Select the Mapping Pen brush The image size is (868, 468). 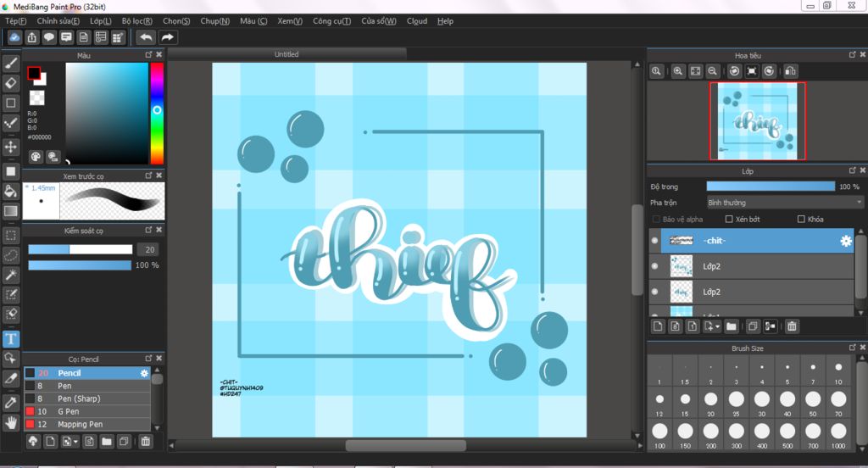87,424
